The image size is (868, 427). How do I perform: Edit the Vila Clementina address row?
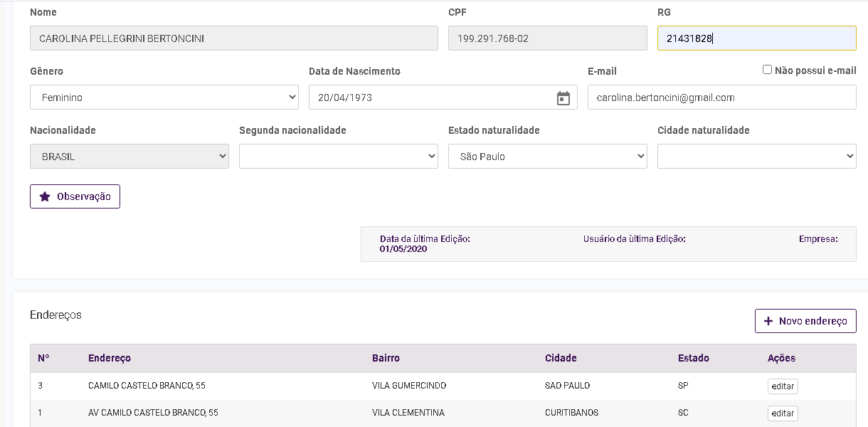click(783, 413)
